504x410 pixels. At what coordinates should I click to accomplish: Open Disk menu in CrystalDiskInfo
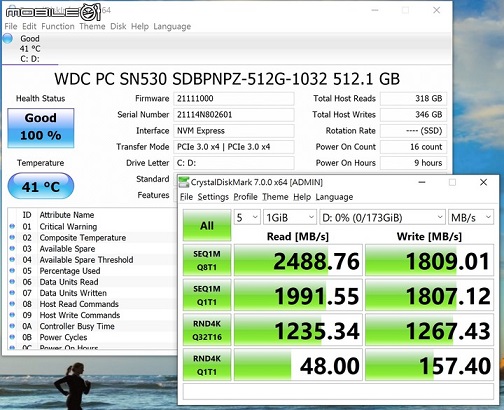pos(118,26)
